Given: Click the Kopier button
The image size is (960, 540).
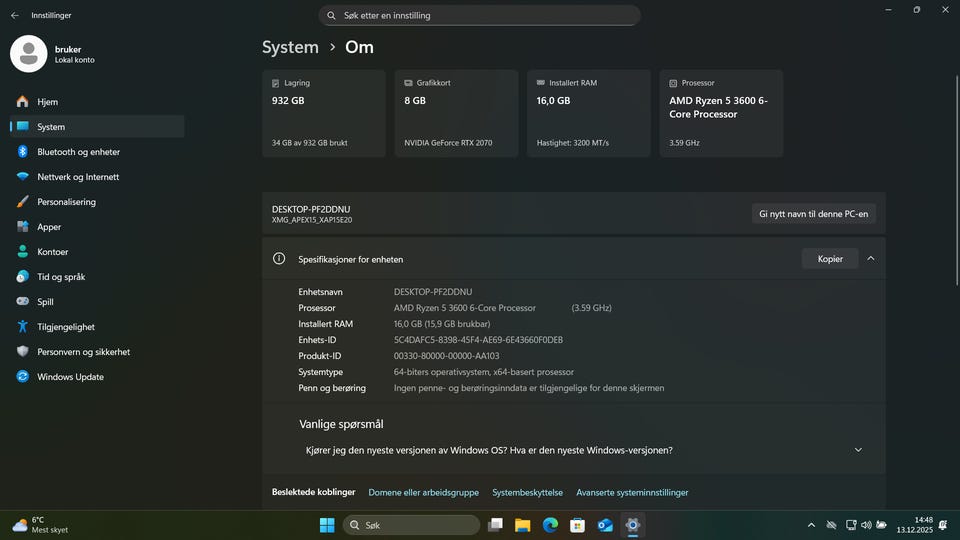Looking at the screenshot, I should click(830, 258).
